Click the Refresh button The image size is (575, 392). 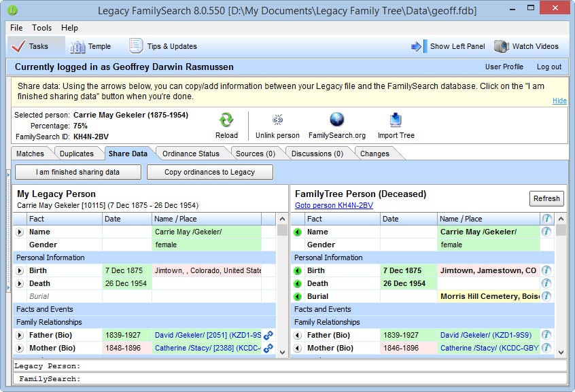(x=546, y=198)
